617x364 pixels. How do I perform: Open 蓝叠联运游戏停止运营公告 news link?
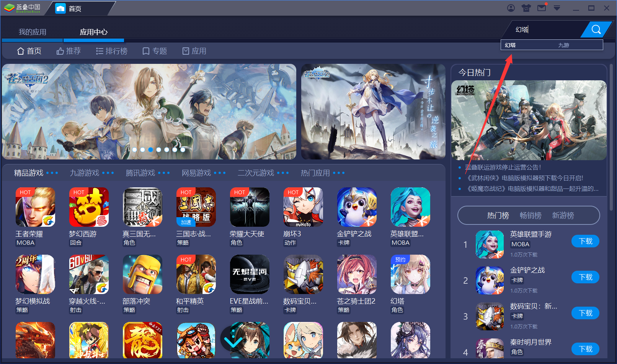(x=503, y=167)
